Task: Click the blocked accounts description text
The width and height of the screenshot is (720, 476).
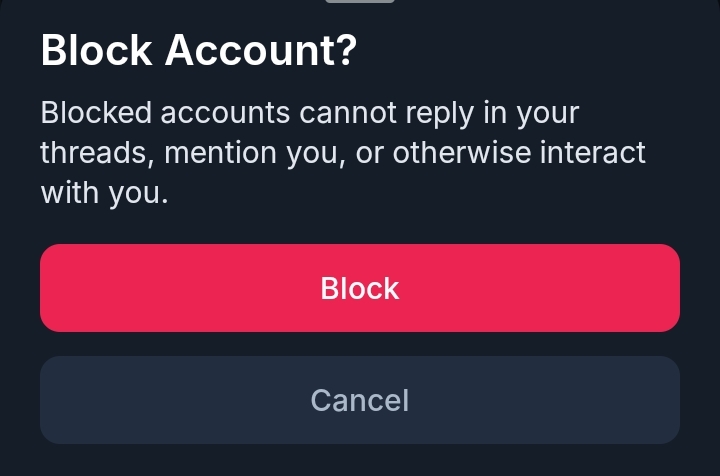Action: click(x=342, y=152)
